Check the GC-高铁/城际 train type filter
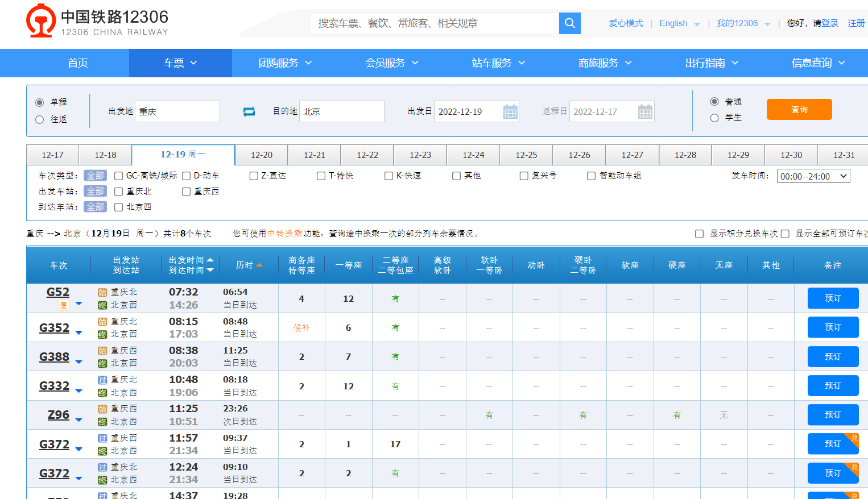This screenshot has height=499, width=868. pos(119,176)
